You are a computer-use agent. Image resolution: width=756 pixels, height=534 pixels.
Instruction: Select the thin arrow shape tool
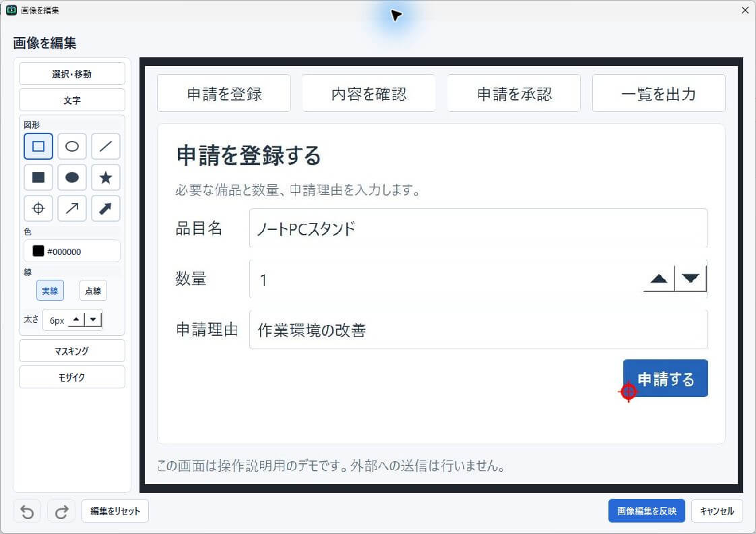pos(72,208)
